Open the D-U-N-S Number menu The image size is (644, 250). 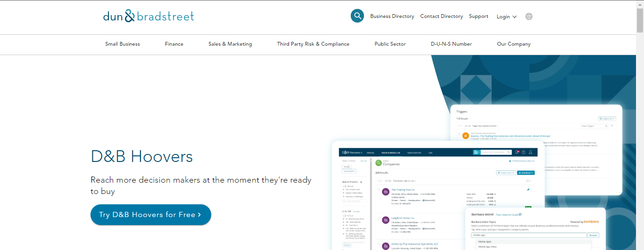coord(451,44)
